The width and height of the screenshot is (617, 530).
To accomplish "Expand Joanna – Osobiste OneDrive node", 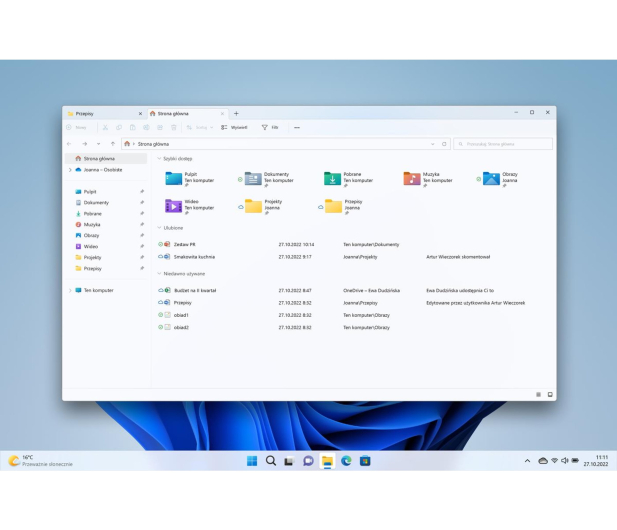I will click(x=70, y=170).
